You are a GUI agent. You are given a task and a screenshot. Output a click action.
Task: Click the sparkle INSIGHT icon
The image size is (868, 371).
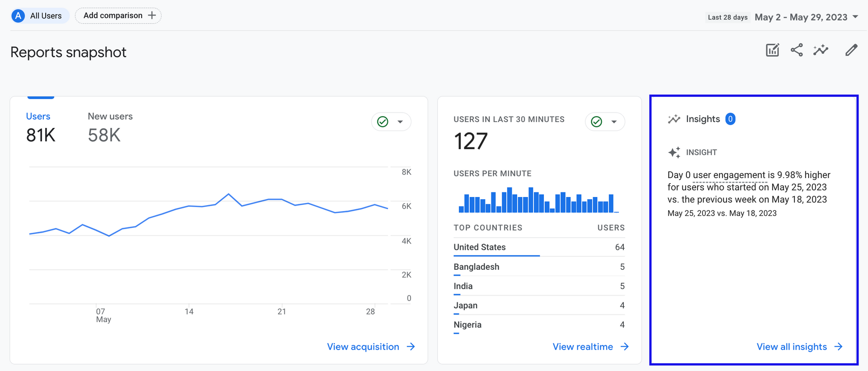(x=674, y=152)
